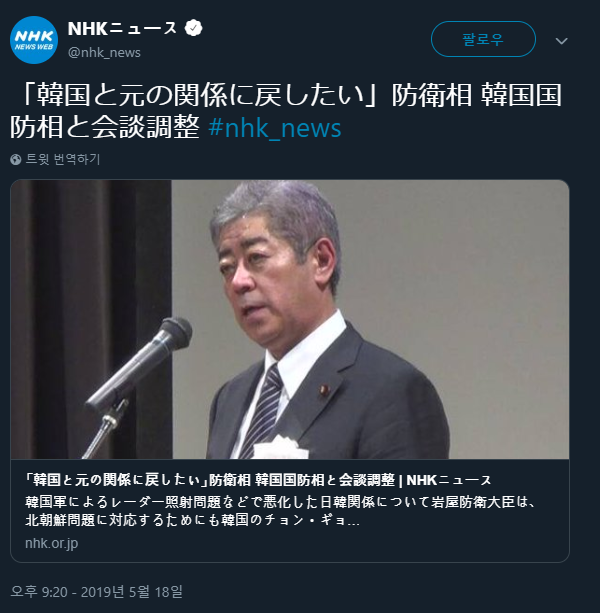
Task: Open the #nhk_news hashtag
Action: click(x=275, y=128)
